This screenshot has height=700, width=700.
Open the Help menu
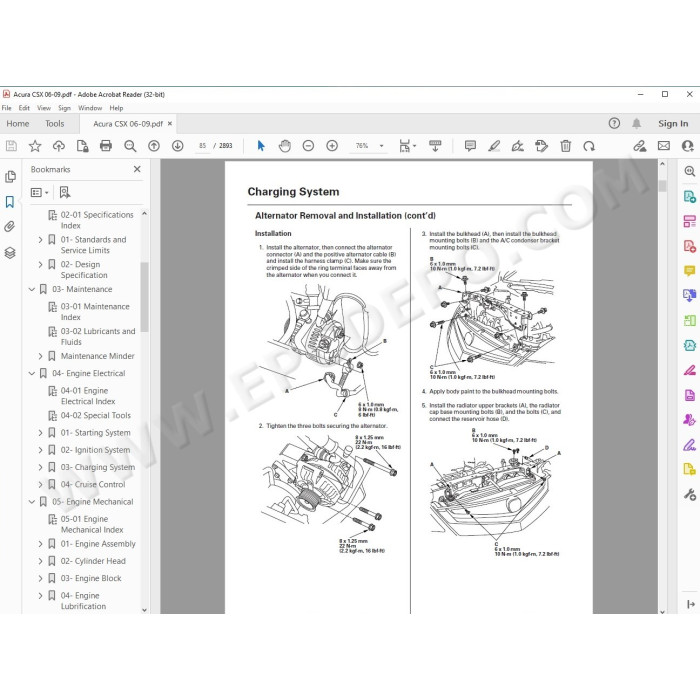tap(116, 108)
